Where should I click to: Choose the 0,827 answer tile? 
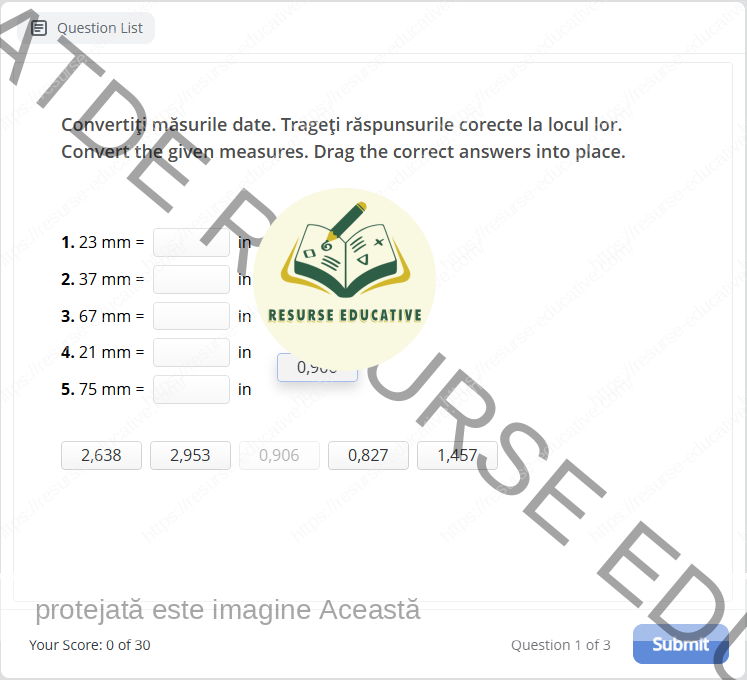click(x=368, y=455)
